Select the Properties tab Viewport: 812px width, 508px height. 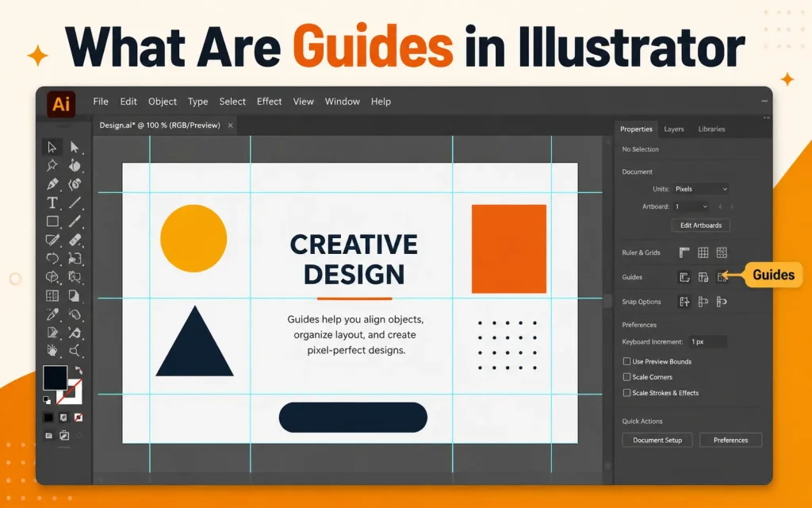coord(636,129)
